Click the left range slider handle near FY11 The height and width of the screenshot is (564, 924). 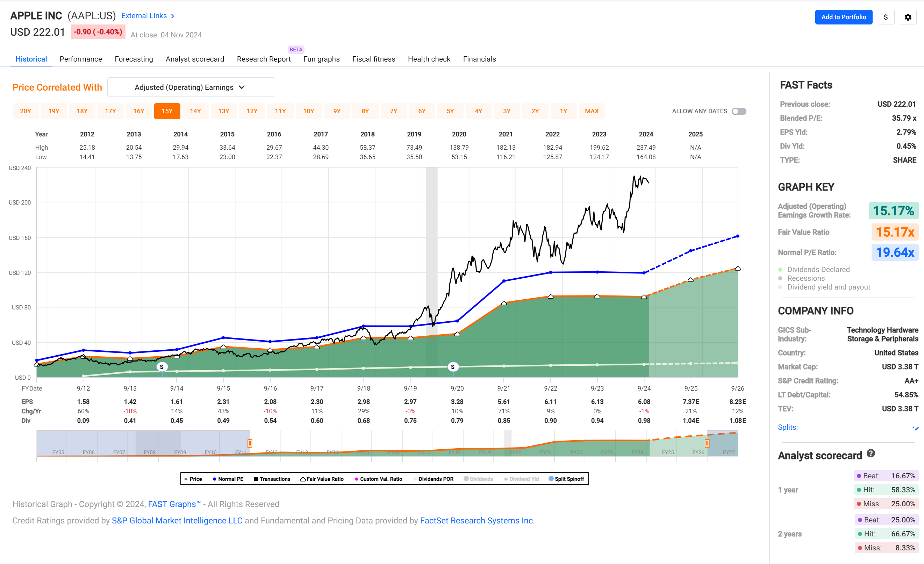250,443
